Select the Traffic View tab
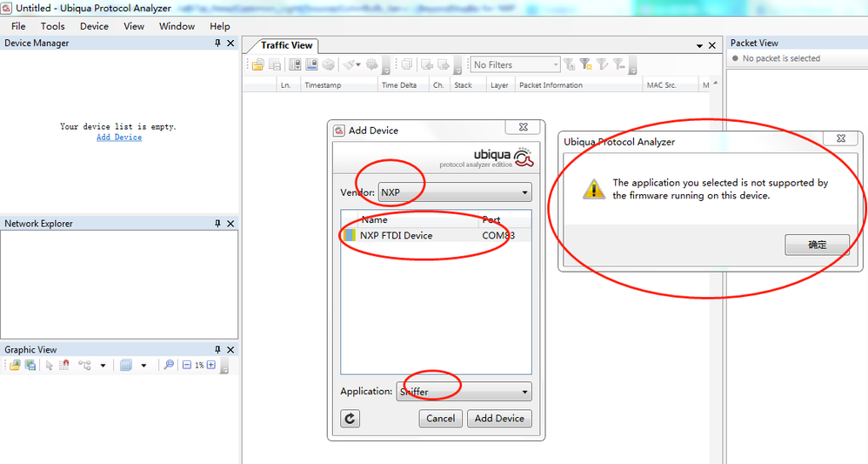Image resolution: width=868 pixels, height=464 pixels. tap(286, 45)
